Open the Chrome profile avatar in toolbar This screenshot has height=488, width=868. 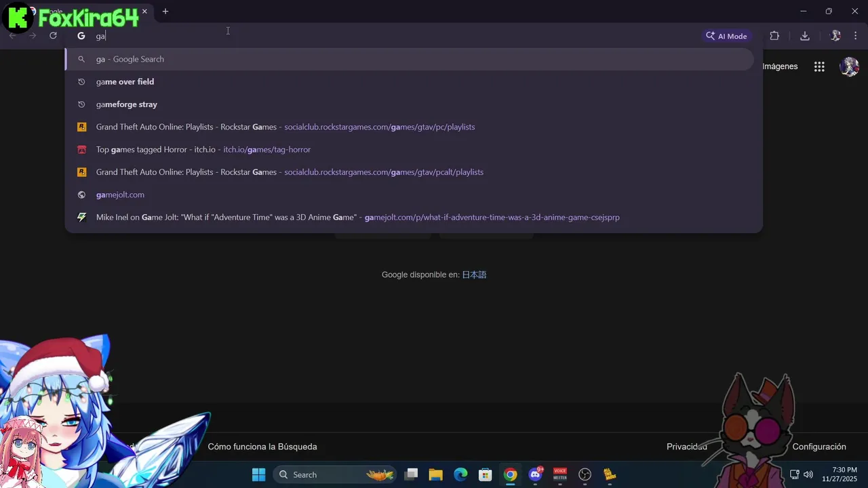[x=835, y=36]
